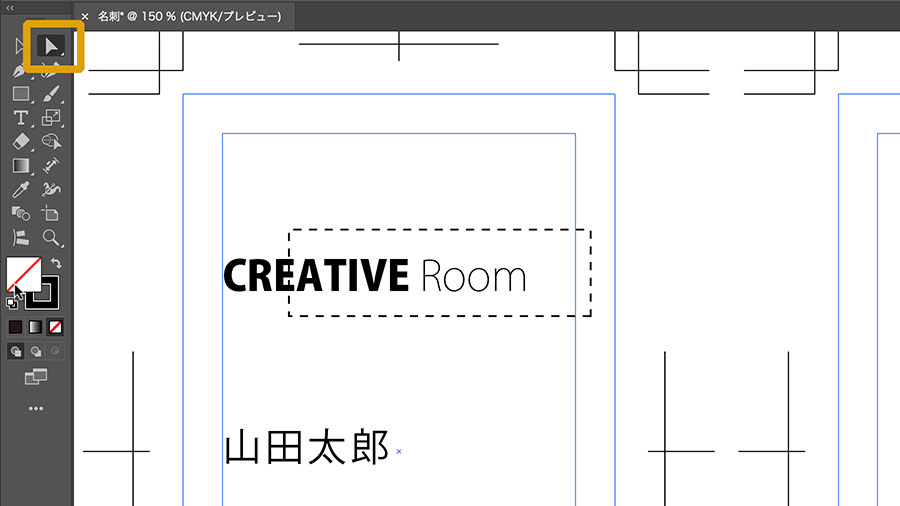Select the Paintbrush tool

tap(51, 94)
